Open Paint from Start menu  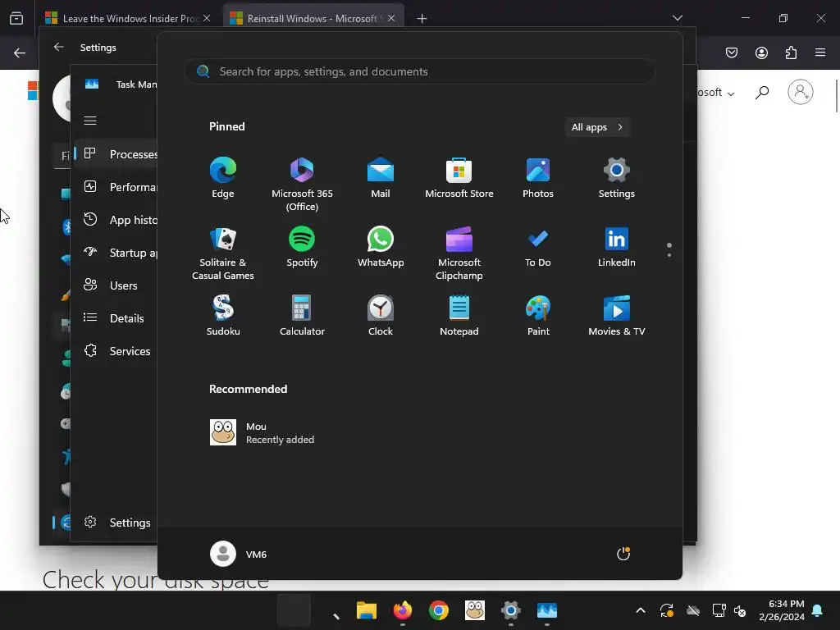pyautogui.click(x=538, y=316)
